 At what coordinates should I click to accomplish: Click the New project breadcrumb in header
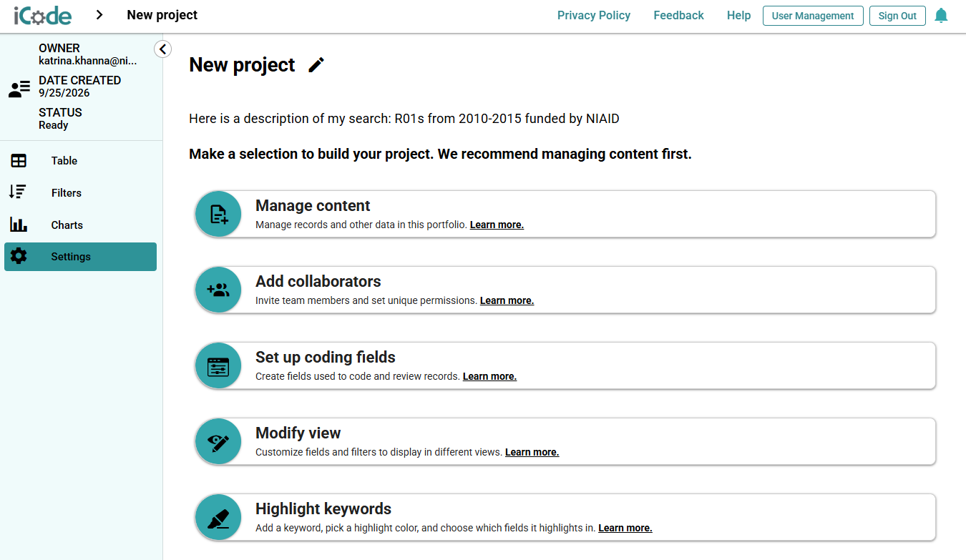162,15
